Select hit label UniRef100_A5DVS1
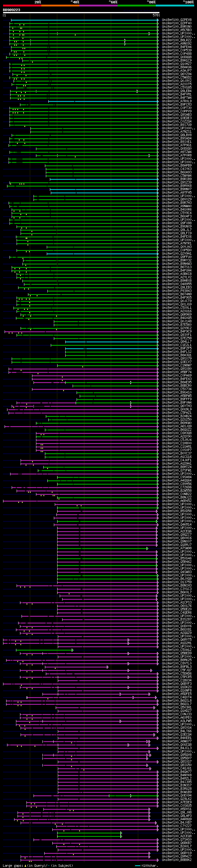This screenshot has height=868, width=197. click(177, 809)
